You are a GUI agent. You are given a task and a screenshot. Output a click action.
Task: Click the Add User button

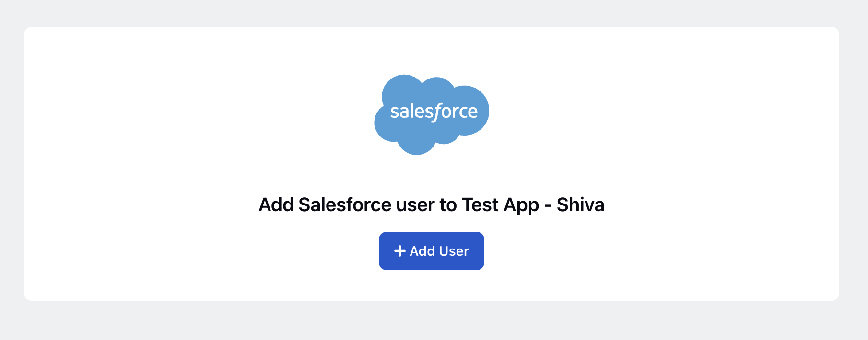[432, 251]
